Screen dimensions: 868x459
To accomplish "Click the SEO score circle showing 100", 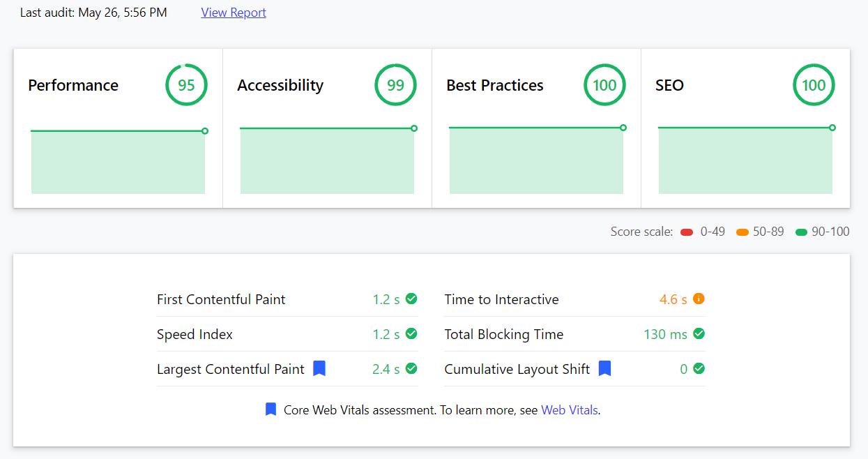I will pos(814,85).
